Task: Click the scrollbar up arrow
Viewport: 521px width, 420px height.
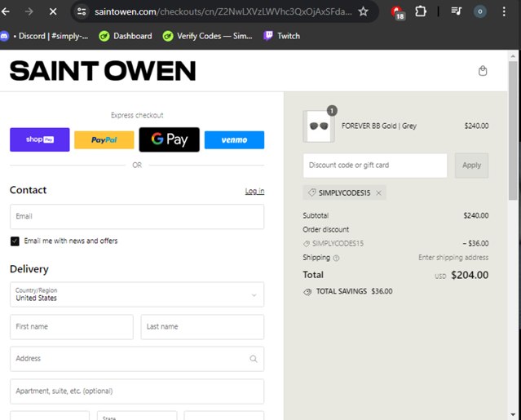Action: (x=514, y=55)
